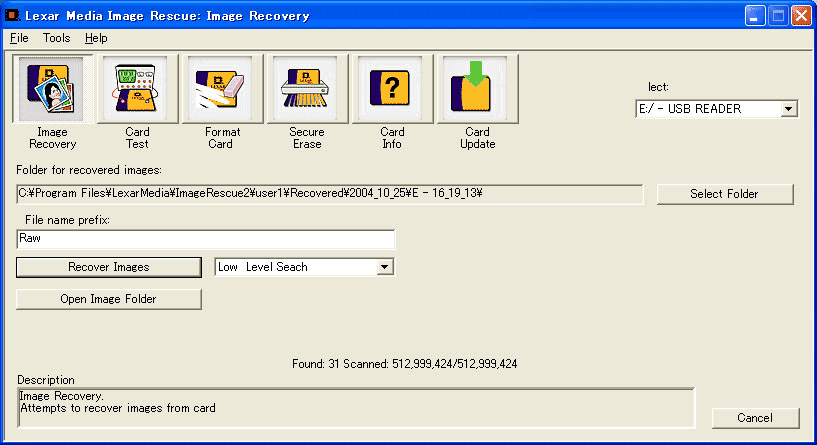Click the Description text box
This screenshot has height=445, width=817.
pos(355,408)
